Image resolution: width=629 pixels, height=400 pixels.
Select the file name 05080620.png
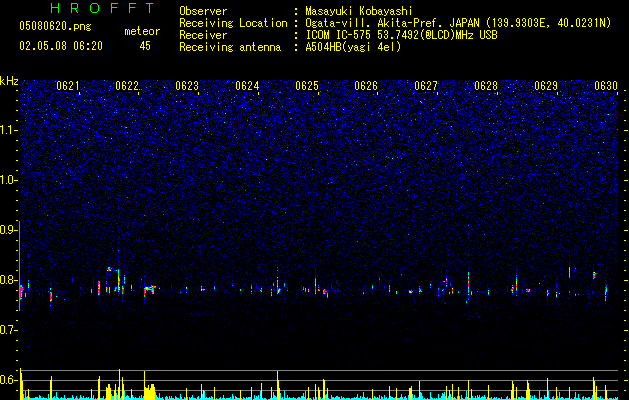[x=55, y=27]
